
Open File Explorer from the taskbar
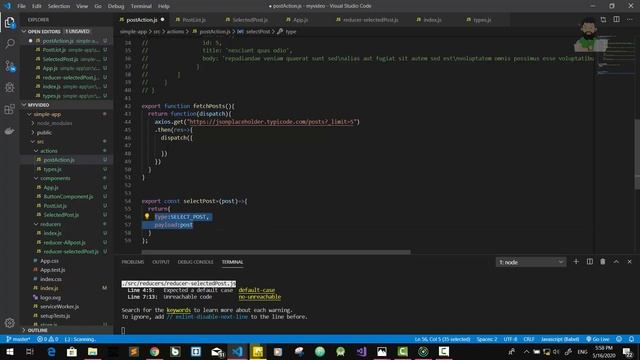tap(93, 351)
